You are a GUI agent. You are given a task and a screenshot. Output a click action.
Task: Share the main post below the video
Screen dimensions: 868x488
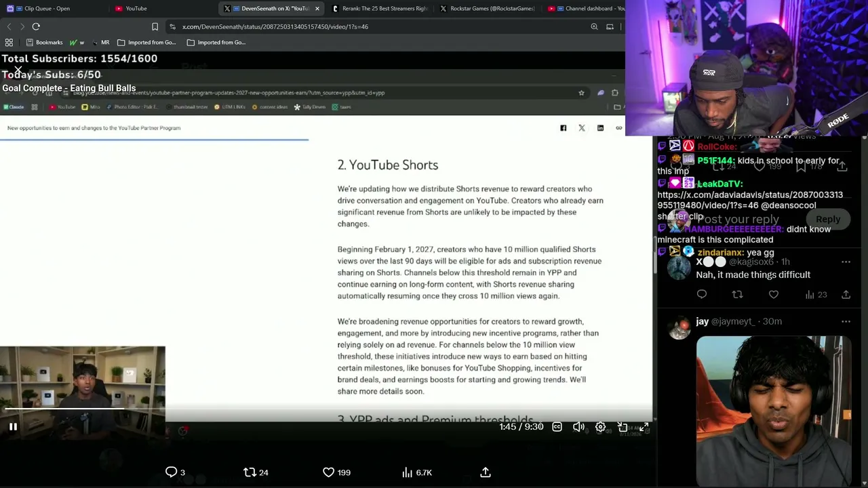(486, 472)
